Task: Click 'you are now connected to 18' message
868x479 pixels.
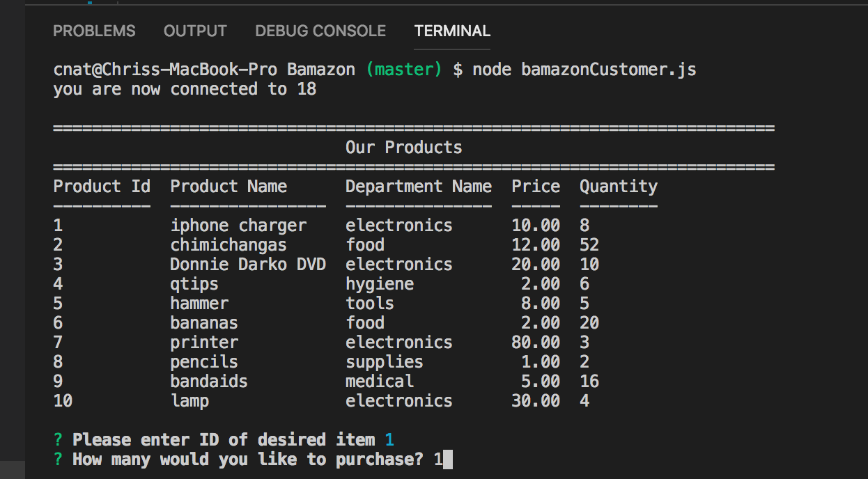Action: point(185,89)
